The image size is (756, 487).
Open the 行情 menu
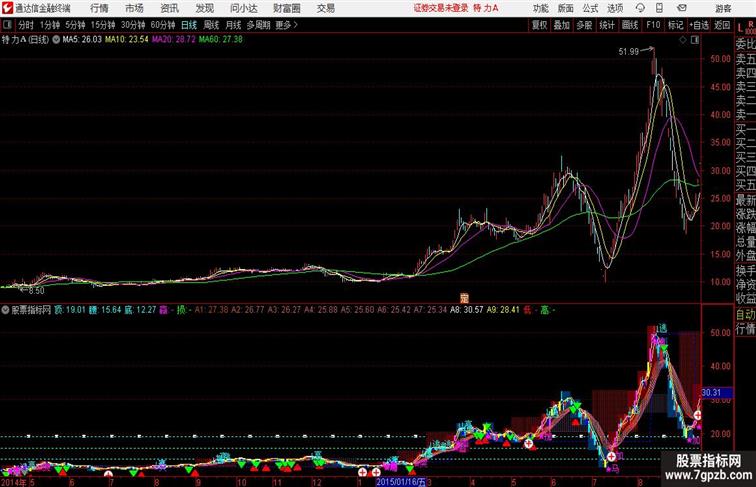pyautogui.click(x=99, y=8)
